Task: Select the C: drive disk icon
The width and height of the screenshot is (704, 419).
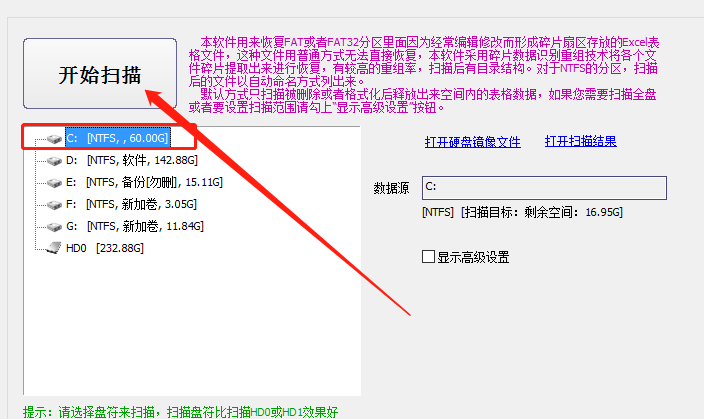Action: pos(54,139)
